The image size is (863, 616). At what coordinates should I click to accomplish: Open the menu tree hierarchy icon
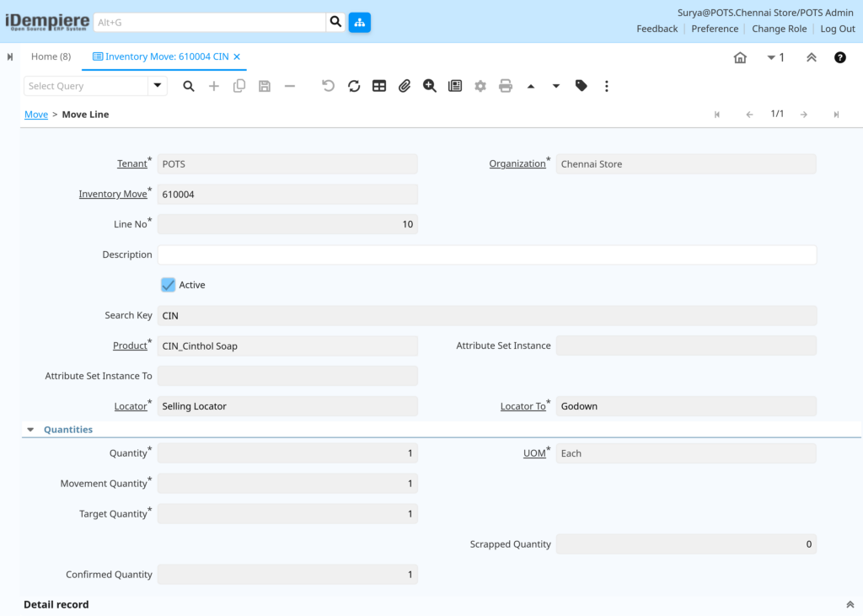click(359, 22)
